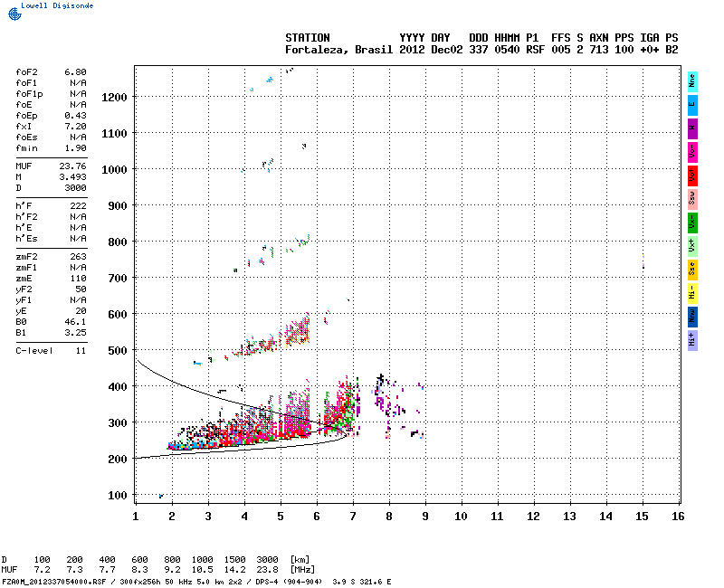724x588 pixels.
Task: Click the date Dec02 in header
Action: coord(446,50)
